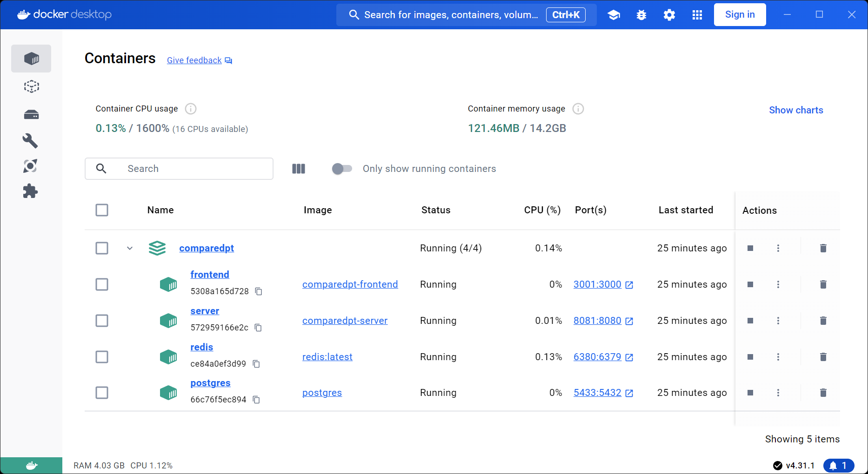Select the checkbox for the server container
The image size is (868, 474).
tap(102, 321)
